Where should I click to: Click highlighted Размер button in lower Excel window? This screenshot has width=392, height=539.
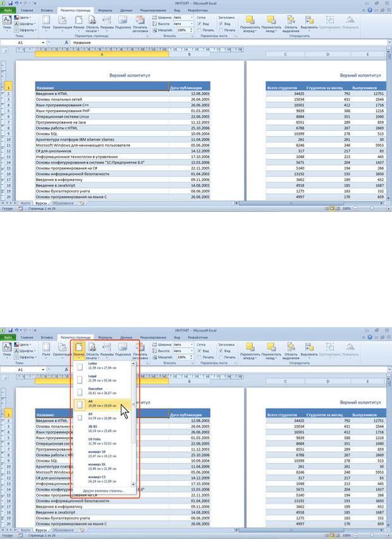pyautogui.click(x=78, y=350)
